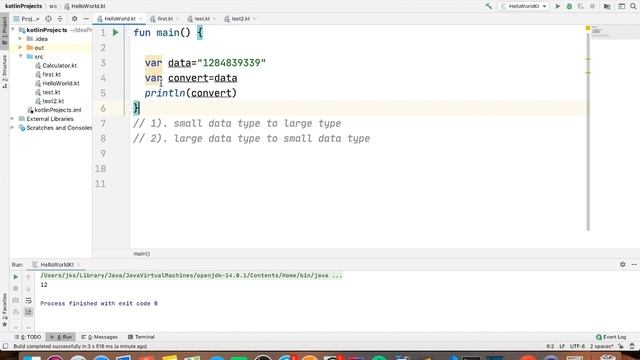Click the Collapse All icon in Project panel

(60, 19)
